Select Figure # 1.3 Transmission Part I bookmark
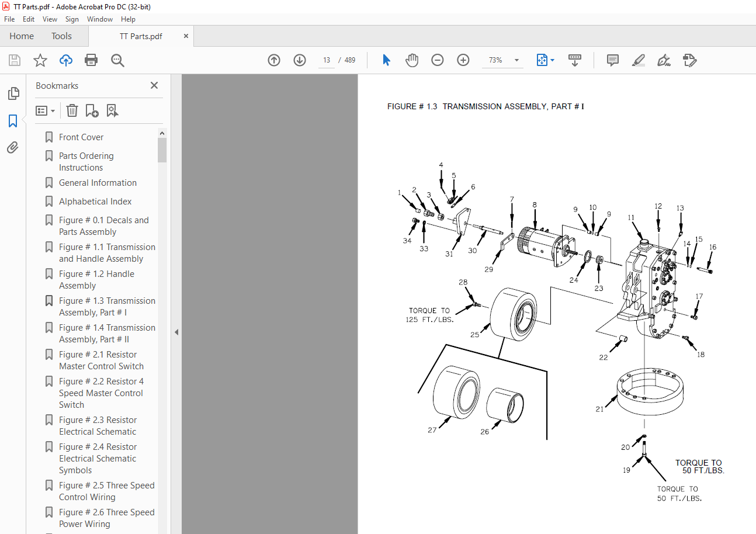The height and width of the screenshot is (534, 756). coord(107,307)
